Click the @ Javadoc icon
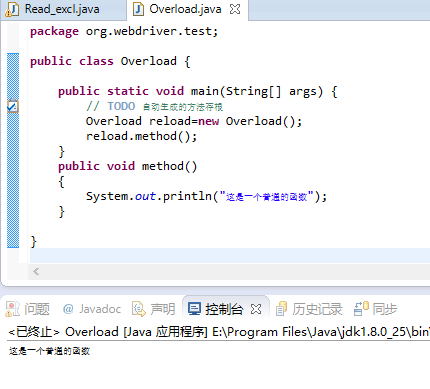This screenshot has width=430, height=389. pyautogui.click(x=68, y=309)
